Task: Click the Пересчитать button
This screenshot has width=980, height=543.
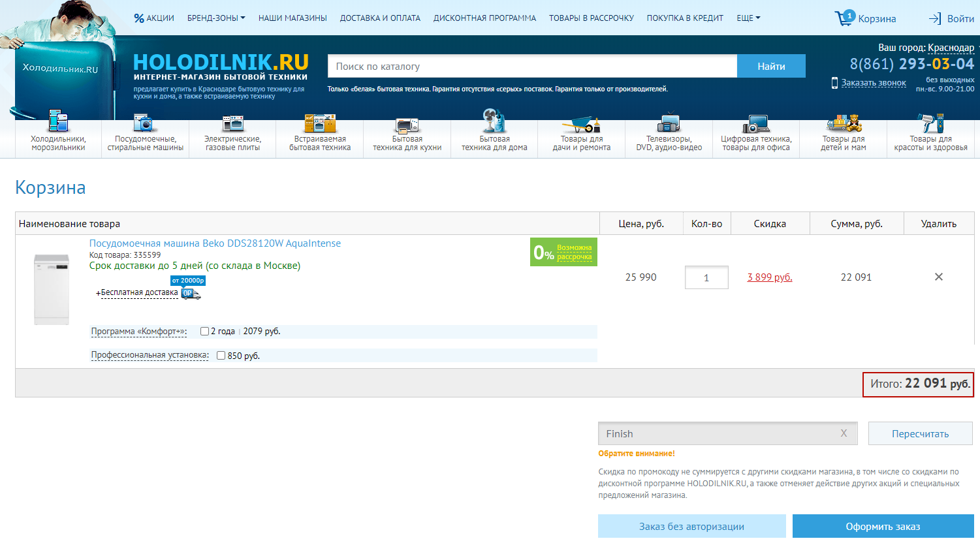Action: [x=921, y=433]
